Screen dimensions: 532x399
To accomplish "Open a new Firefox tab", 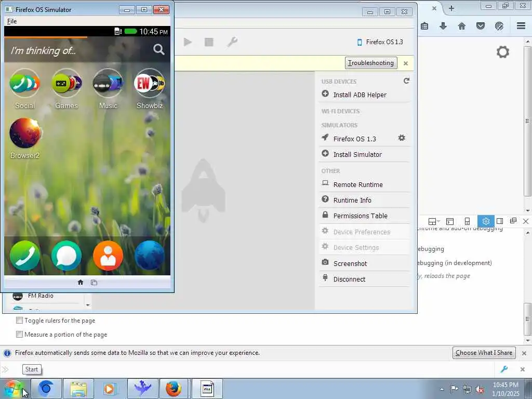I will pyautogui.click(x=451, y=8).
